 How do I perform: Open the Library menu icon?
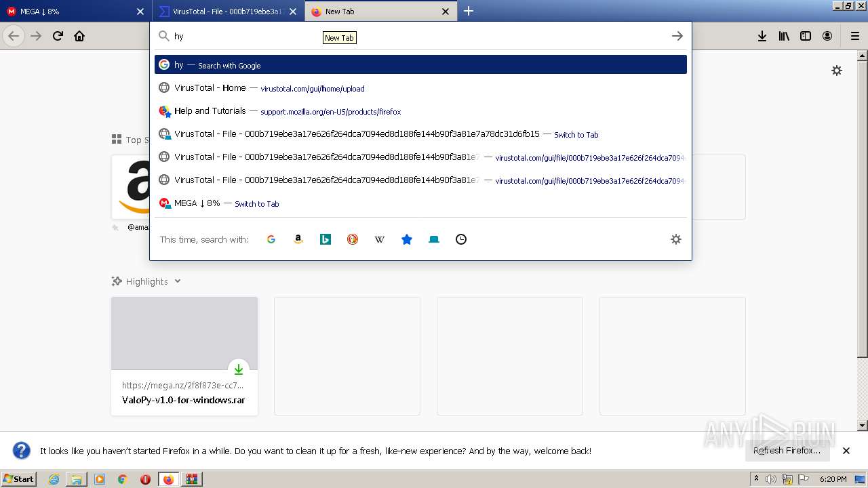(x=784, y=36)
